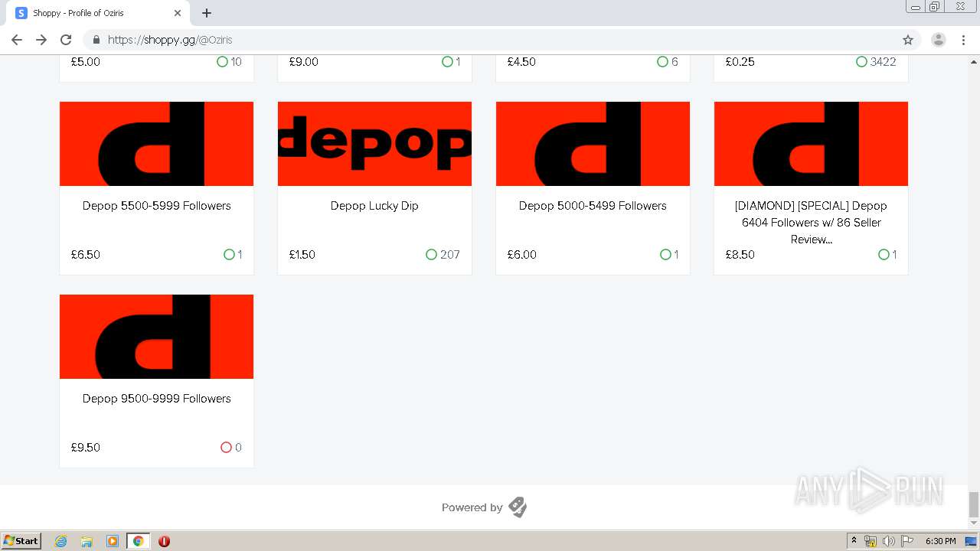Open the Depop 9500-9999 Followers product image
The height and width of the screenshot is (551, 980).
pyautogui.click(x=156, y=337)
